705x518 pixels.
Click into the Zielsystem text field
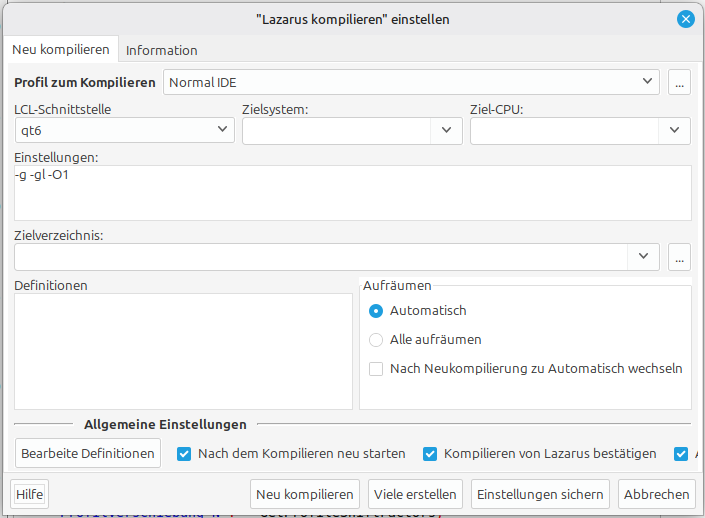click(336, 130)
